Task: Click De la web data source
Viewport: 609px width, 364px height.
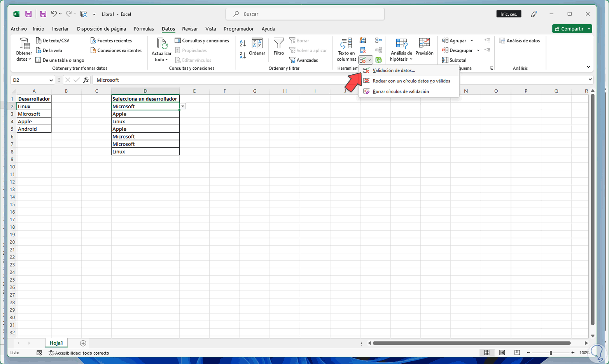Action: [49, 50]
